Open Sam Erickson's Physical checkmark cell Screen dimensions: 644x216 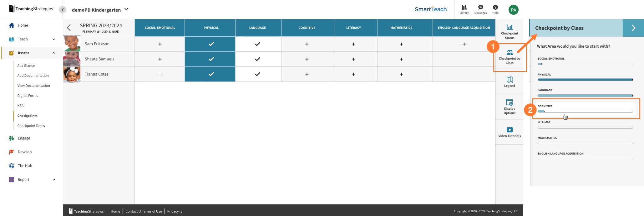click(211, 44)
